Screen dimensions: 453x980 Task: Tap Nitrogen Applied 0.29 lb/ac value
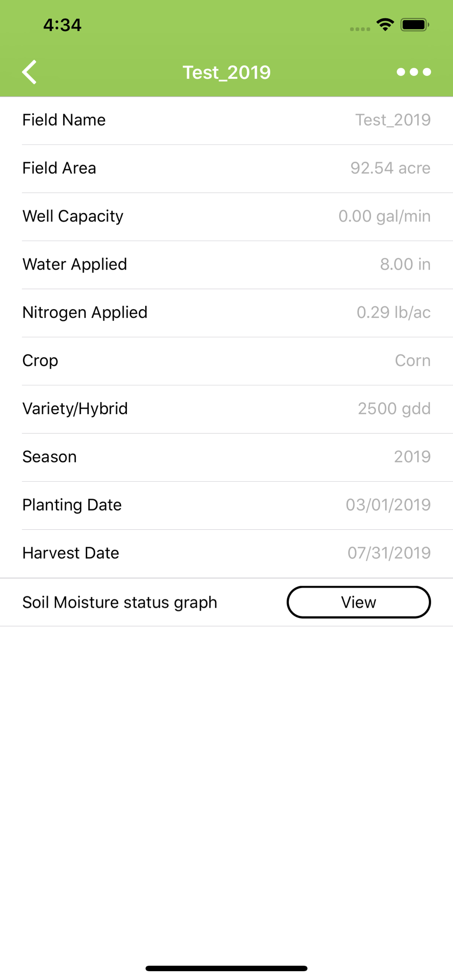[x=394, y=312]
